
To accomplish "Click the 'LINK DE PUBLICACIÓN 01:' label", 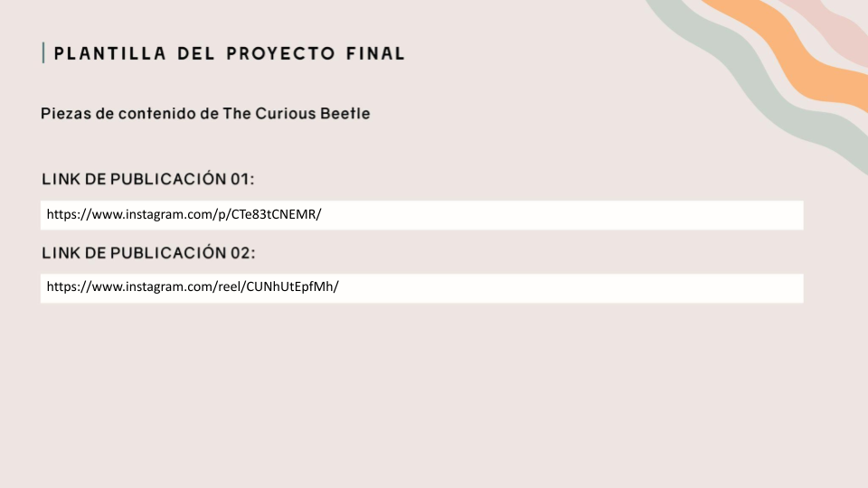I will pyautogui.click(x=148, y=179).
